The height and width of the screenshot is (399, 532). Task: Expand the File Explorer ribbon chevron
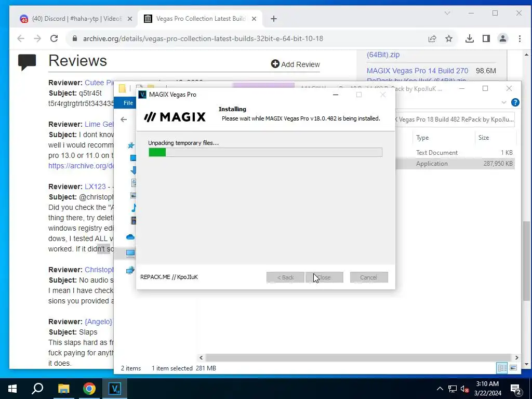[x=504, y=102]
